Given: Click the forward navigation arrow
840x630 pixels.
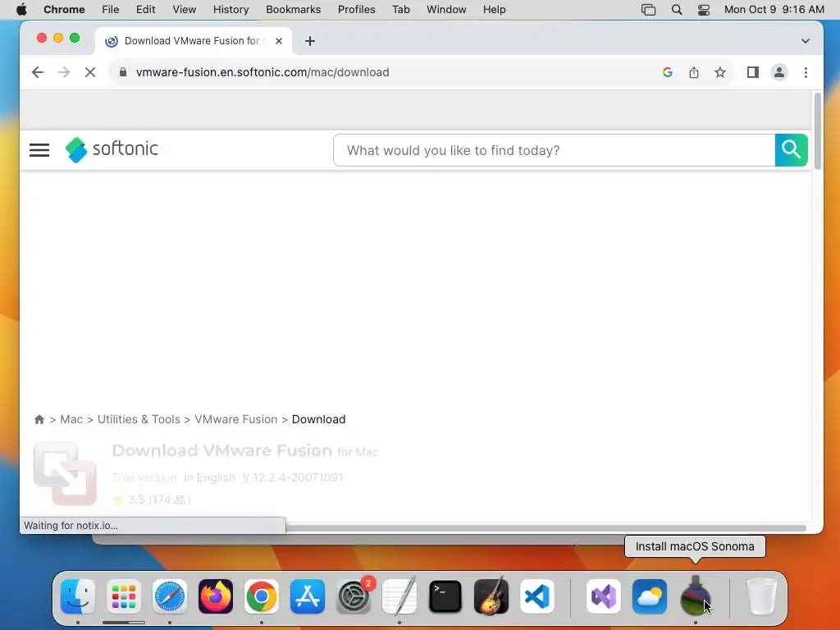Looking at the screenshot, I should (64, 72).
